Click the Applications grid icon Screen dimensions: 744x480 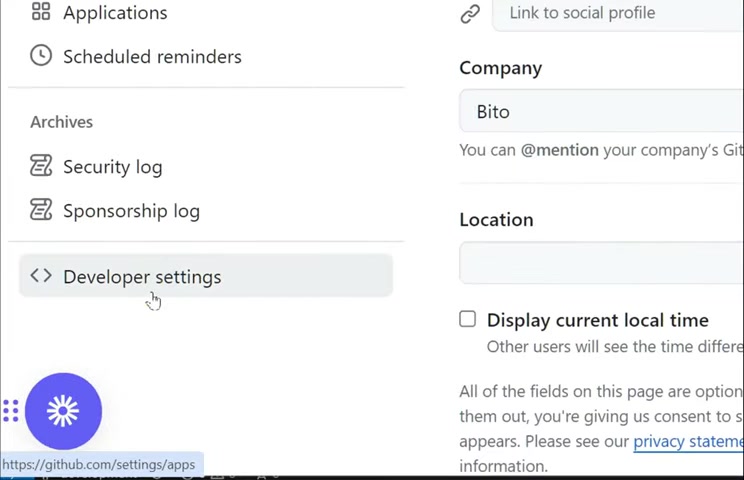[x=41, y=11]
